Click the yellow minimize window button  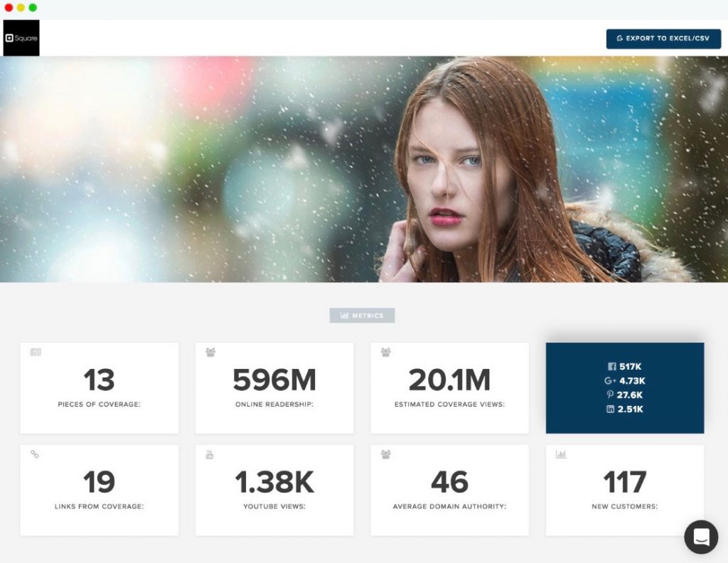21,7
